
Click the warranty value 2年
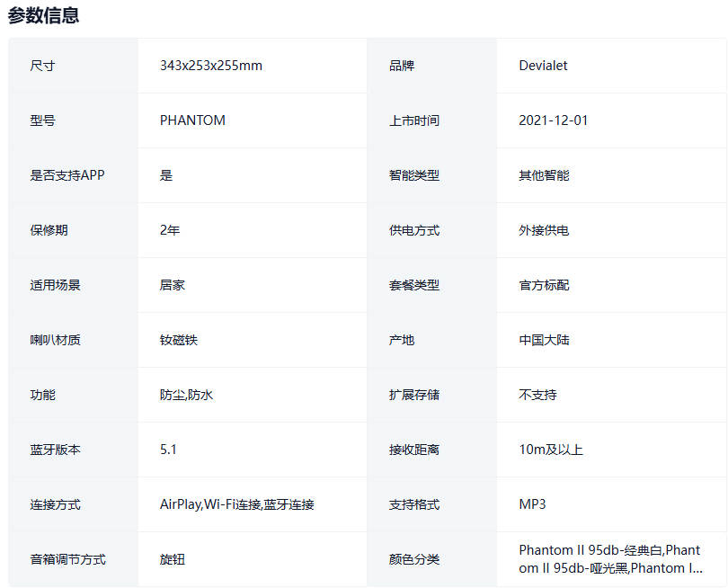(x=170, y=230)
